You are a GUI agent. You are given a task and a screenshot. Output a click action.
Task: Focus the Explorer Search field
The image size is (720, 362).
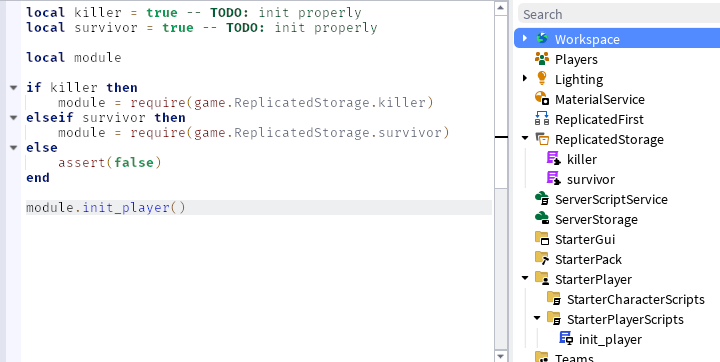(x=619, y=14)
